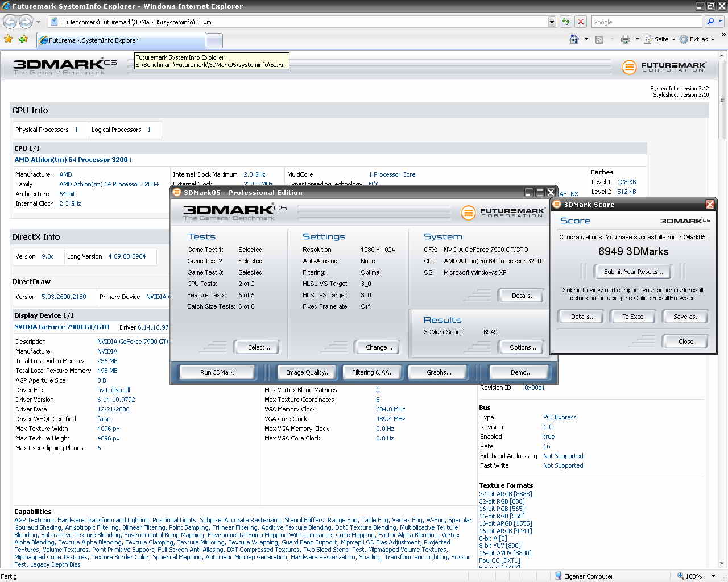This screenshot has height=582, width=728.
Task: Click the 1 Processor Core value
Action: click(392, 174)
